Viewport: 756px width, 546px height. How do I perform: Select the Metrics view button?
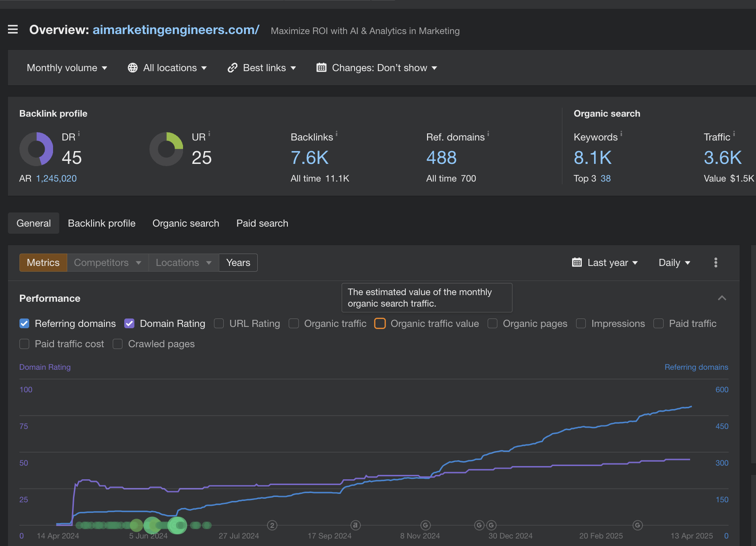(x=43, y=262)
